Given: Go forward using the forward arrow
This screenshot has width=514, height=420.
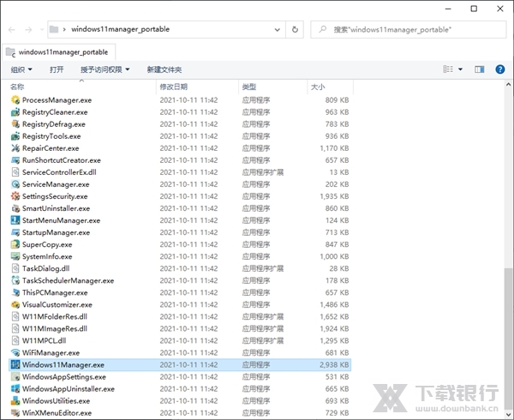Looking at the screenshot, I should (x=28, y=30).
